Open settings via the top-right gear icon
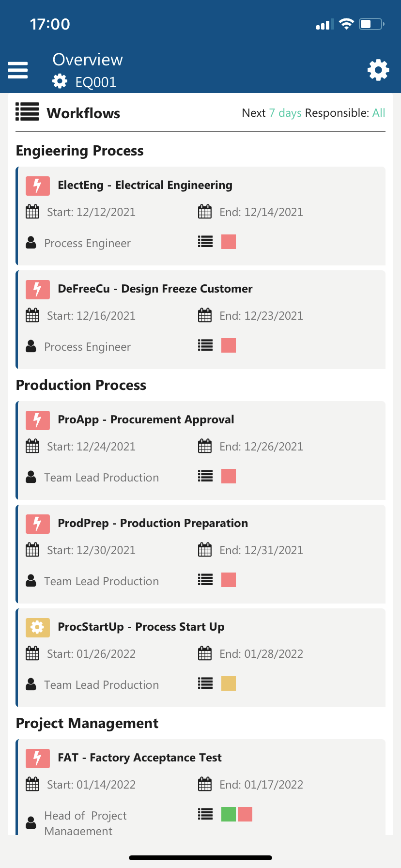The image size is (401, 868). tap(378, 70)
